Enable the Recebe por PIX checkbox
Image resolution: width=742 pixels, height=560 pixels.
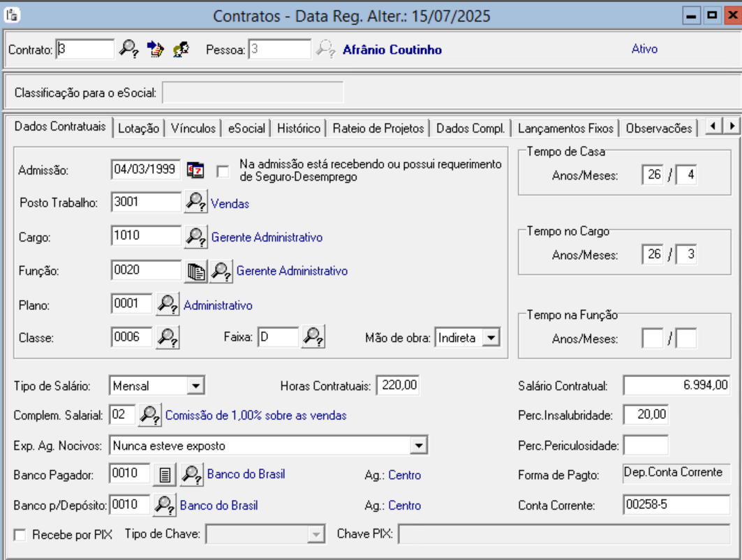[20, 535]
